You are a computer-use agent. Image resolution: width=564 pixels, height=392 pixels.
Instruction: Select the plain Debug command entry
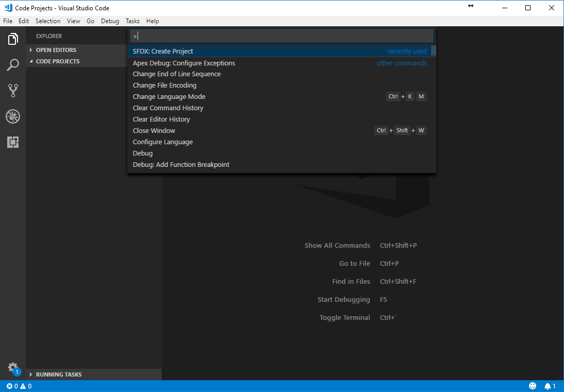click(x=282, y=153)
